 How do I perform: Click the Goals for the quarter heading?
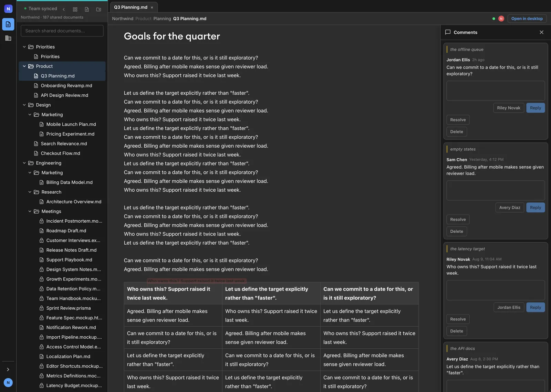pos(172,36)
